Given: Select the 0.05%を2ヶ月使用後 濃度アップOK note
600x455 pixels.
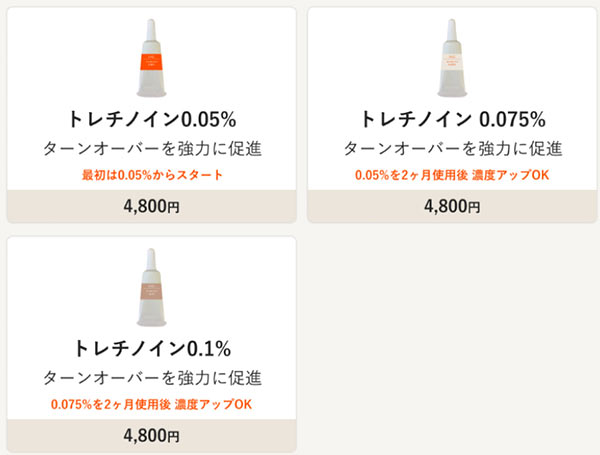Looking at the screenshot, I should 452,175.
